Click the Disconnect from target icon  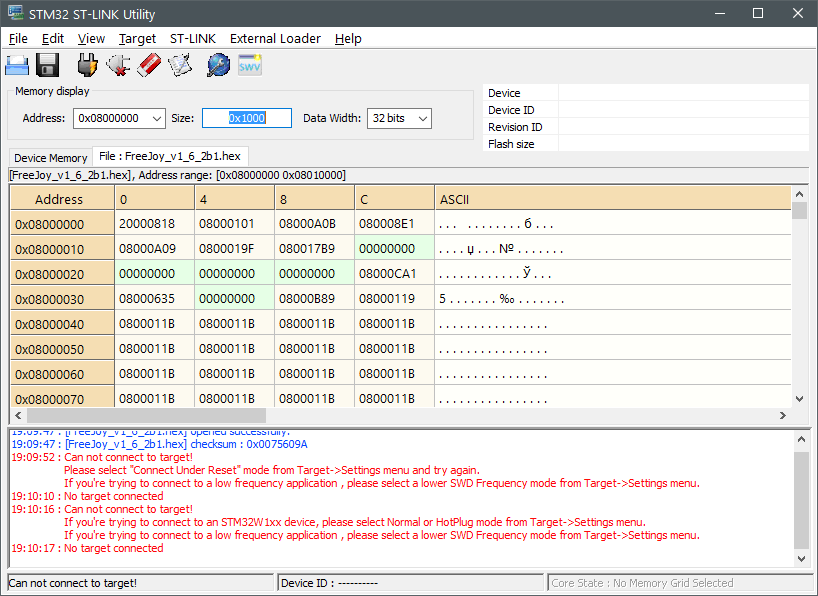118,65
